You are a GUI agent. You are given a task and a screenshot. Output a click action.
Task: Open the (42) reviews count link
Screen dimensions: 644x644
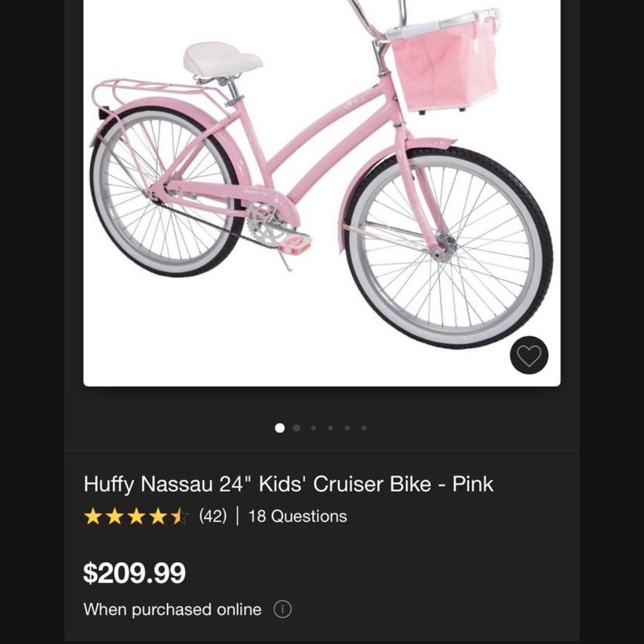coord(213,516)
